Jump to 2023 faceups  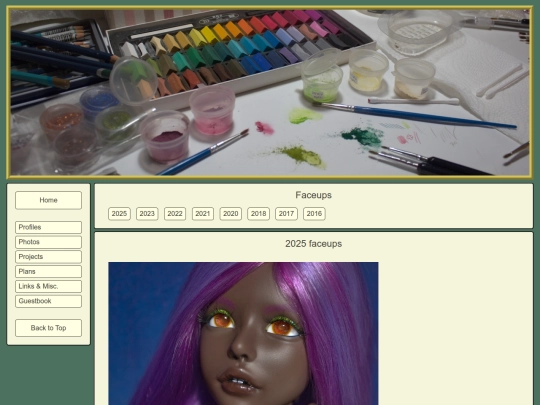pos(147,214)
